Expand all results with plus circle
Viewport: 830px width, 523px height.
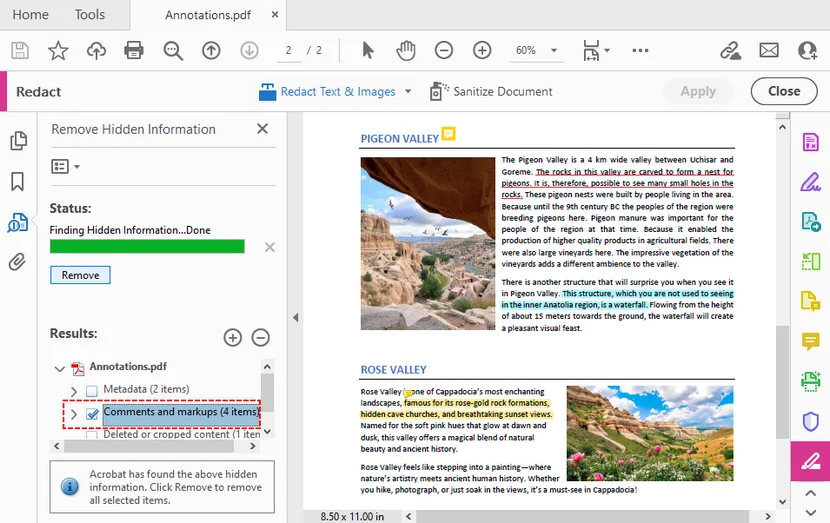[232, 338]
